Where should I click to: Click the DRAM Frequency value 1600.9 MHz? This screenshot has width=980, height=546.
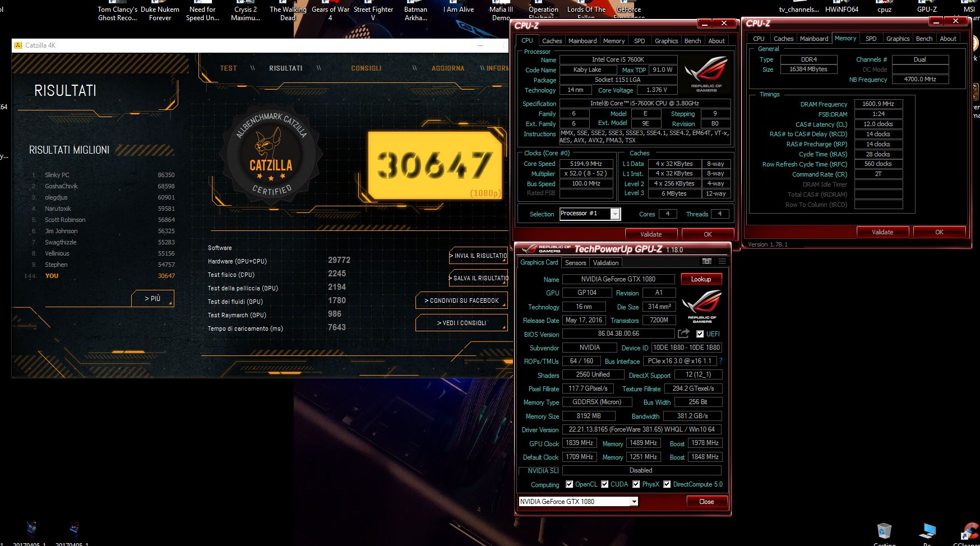878,104
